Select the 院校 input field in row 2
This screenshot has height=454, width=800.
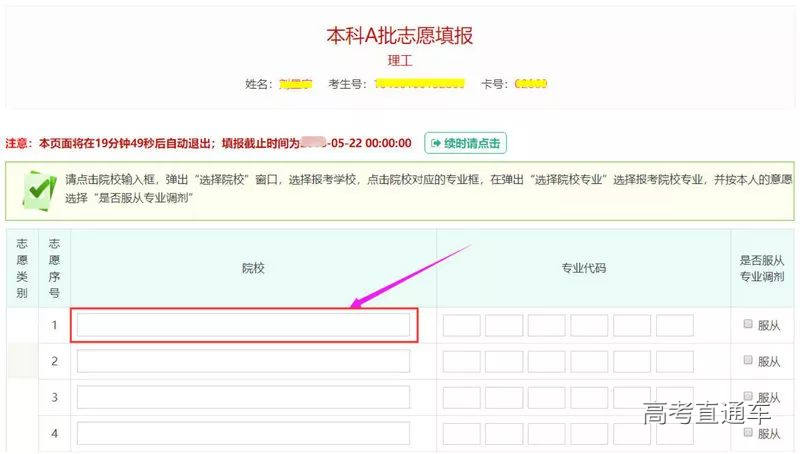pos(243,361)
